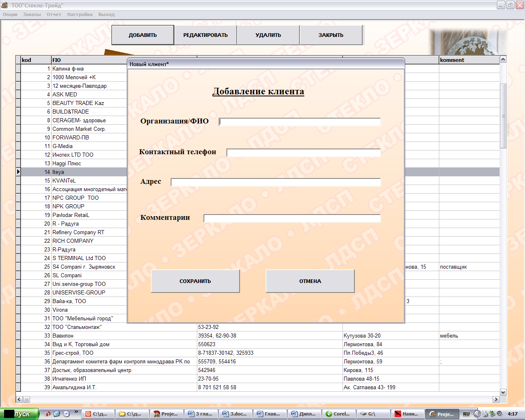Click the first red quick launch icon
The width and height of the screenshot is (525, 420).
[48, 414]
